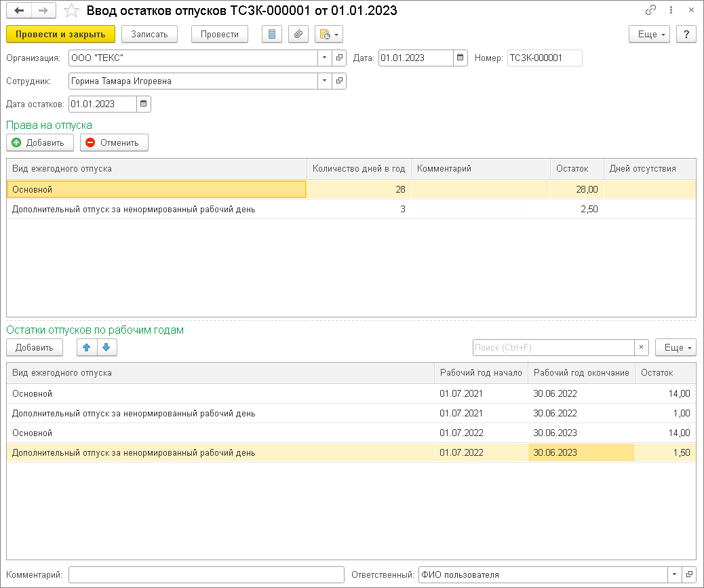Open the top Еще menu

[649, 34]
